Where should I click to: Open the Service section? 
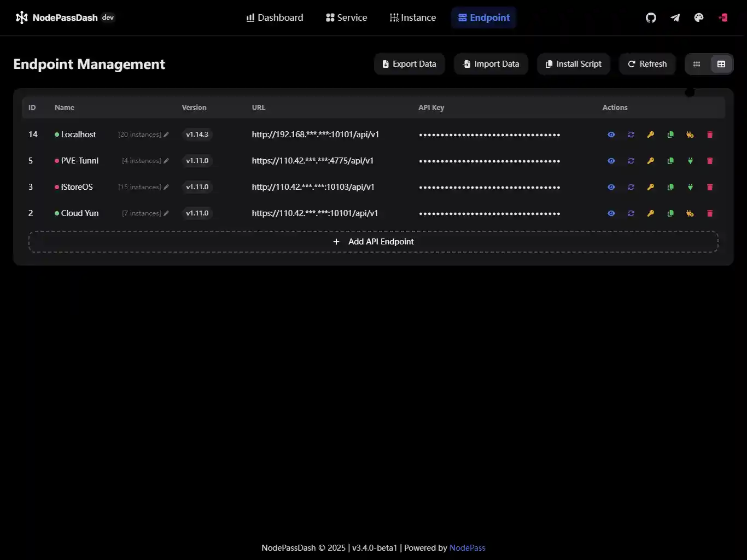pyautogui.click(x=346, y=17)
